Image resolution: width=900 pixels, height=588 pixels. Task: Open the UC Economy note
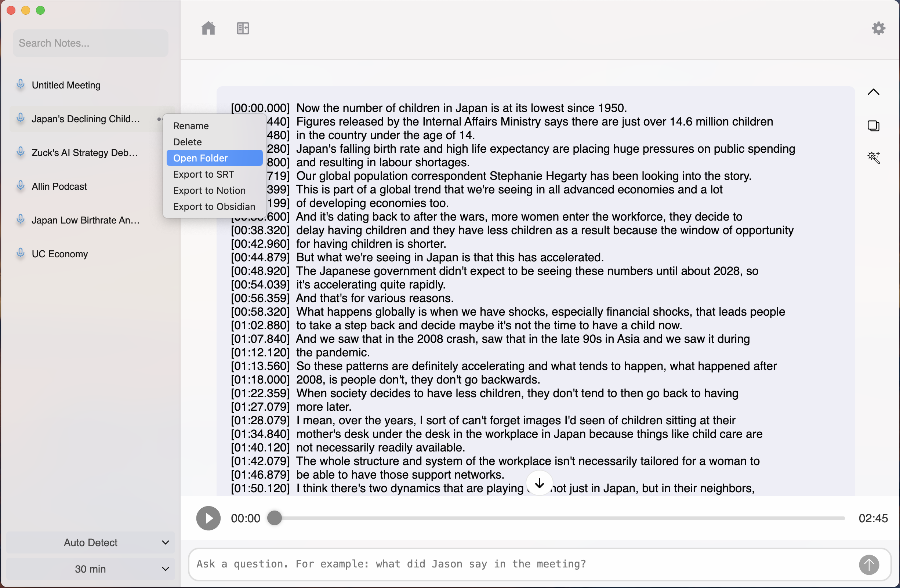tap(60, 254)
